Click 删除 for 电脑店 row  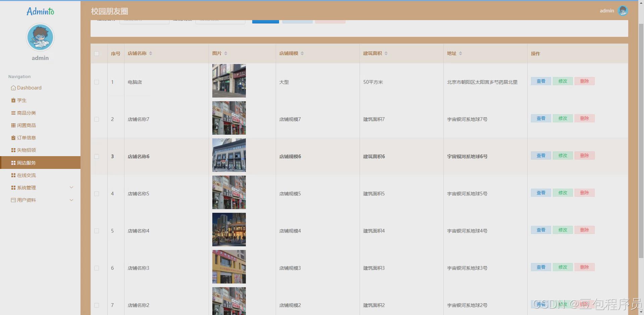click(585, 81)
